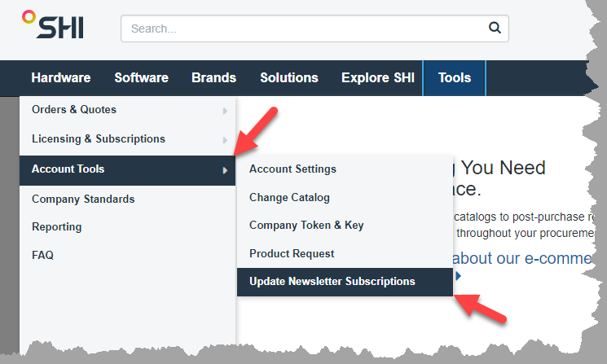The image size is (607, 364).
Task: Expand the Account Tools submenu arrow
Action: pos(225,170)
